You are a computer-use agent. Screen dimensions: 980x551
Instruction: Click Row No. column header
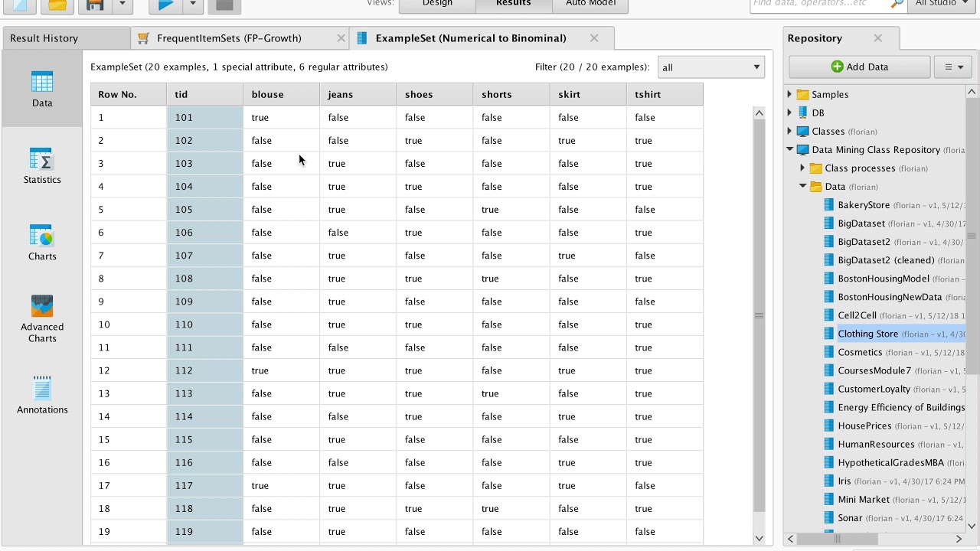tap(128, 95)
